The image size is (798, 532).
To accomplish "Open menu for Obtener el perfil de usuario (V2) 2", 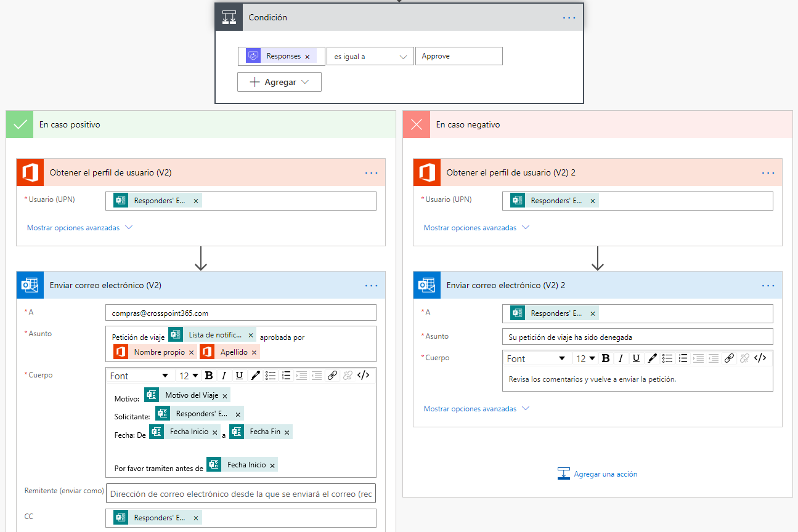I will tap(768, 173).
